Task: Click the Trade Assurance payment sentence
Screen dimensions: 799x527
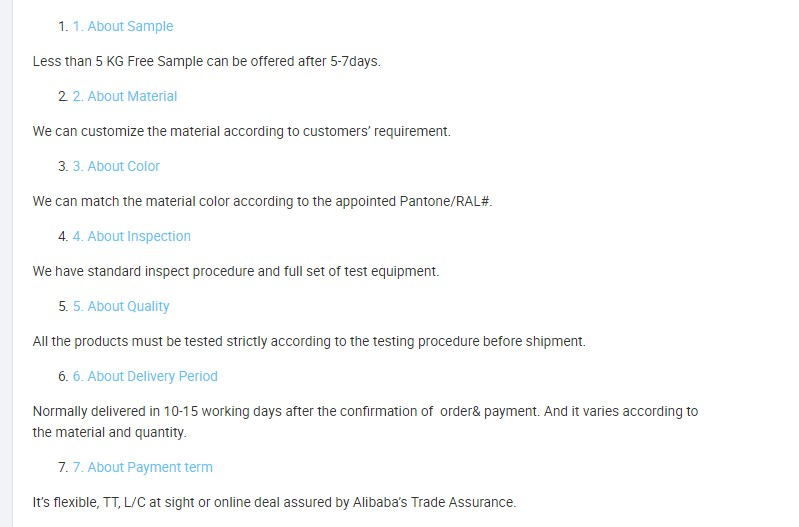Action: (274, 503)
